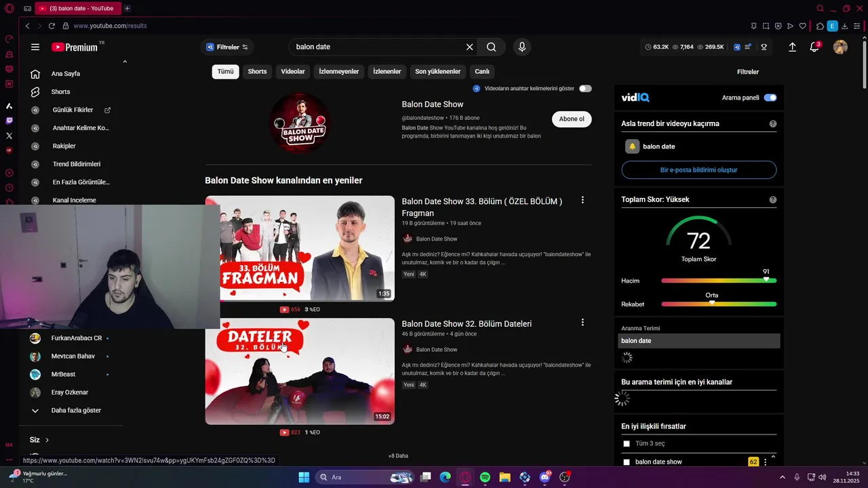The image size is (868, 488).
Task: Click the snapshot capture icon in address bar
Action: pyautogui.click(x=766, y=26)
